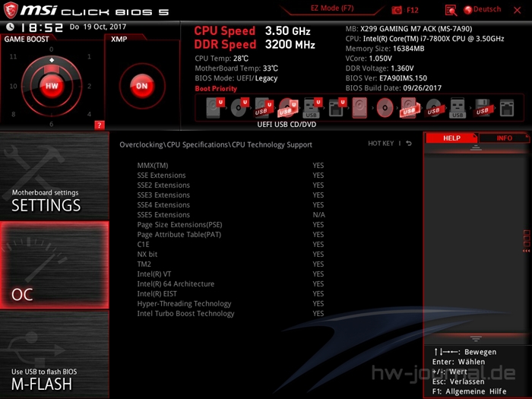Select the UEFI hard disk boot device icon
Image resolution: width=532 pixels, height=399 pixels.
215,108
